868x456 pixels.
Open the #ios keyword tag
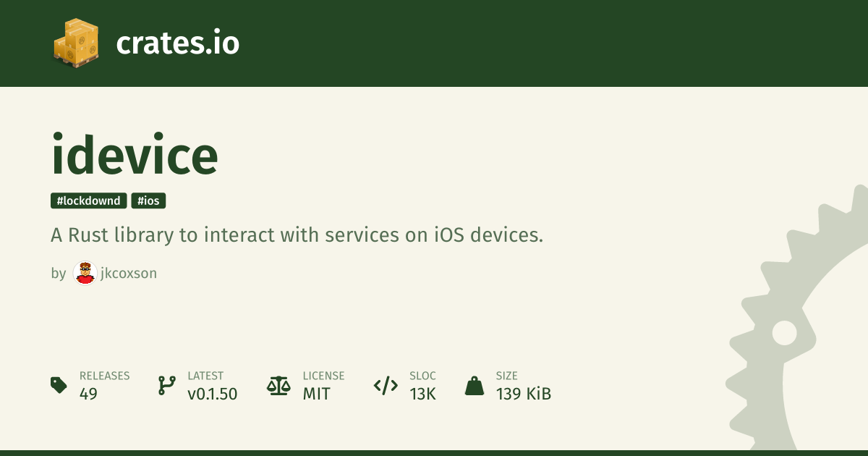(x=148, y=200)
